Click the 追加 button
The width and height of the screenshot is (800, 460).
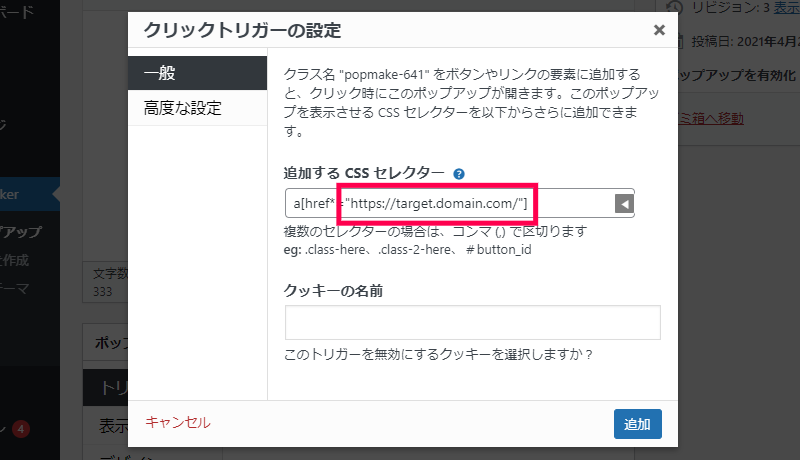coord(638,424)
